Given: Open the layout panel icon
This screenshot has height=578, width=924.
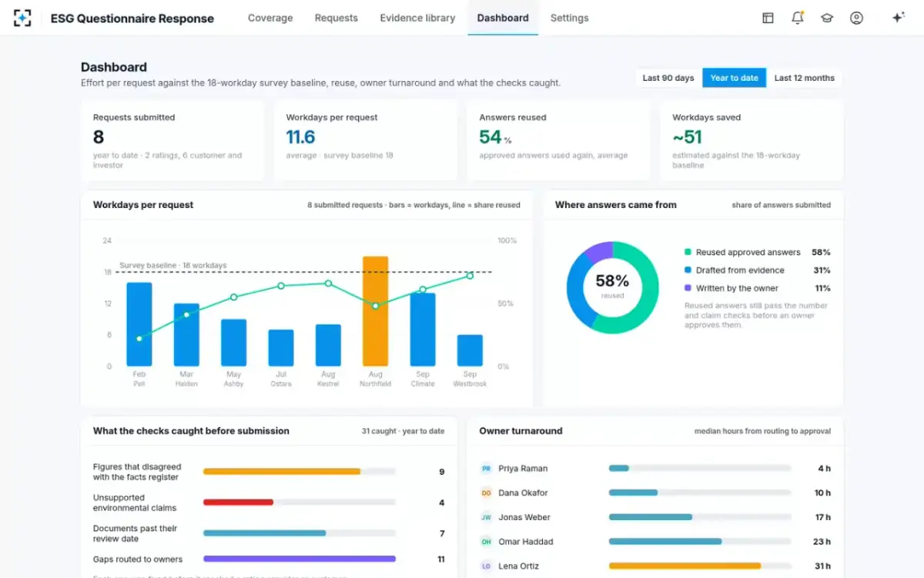Looking at the screenshot, I should tap(768, 18).
